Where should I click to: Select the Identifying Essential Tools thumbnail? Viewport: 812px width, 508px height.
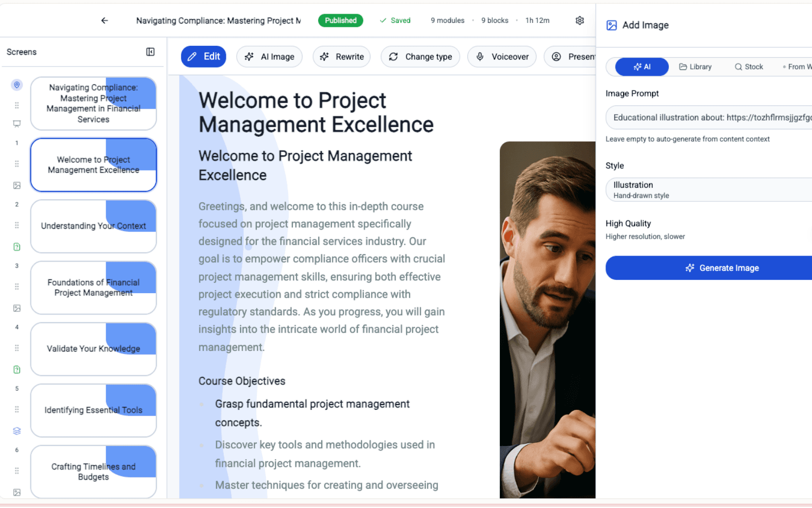(x=93, y=410)
